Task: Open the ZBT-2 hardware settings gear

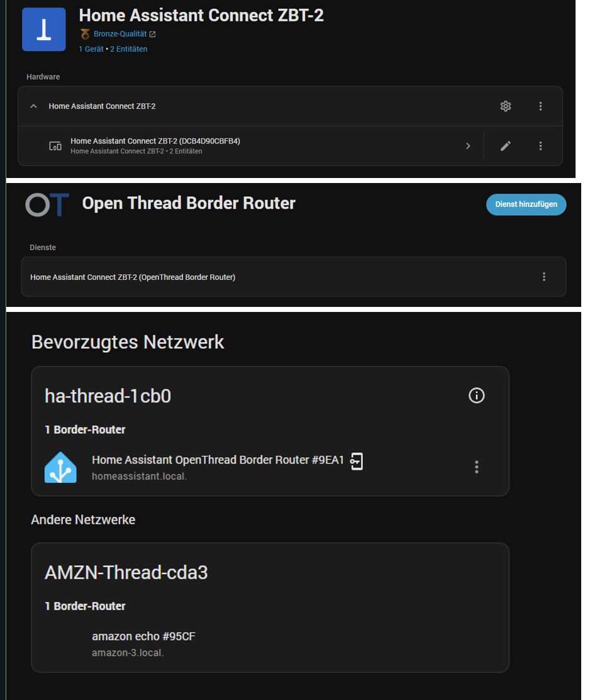Action: click(506, 106)
